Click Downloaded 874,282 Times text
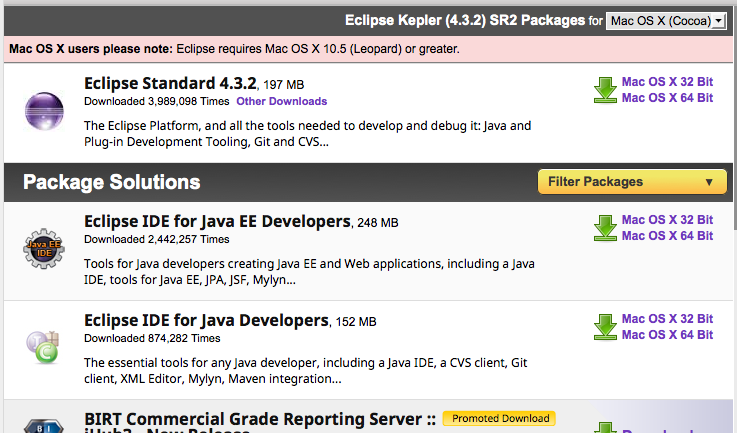Viewport: 737px width, 433px height. pyautogui.click(x=152, y=338)
